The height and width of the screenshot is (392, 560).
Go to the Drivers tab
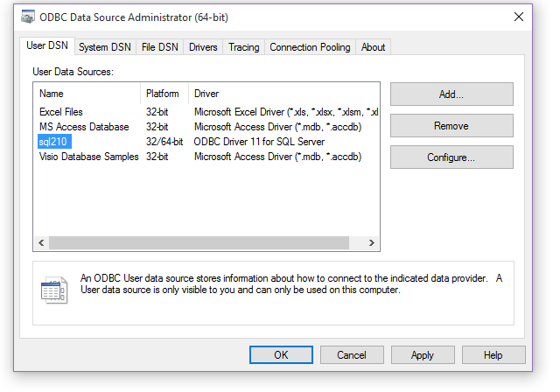[203, 47]
